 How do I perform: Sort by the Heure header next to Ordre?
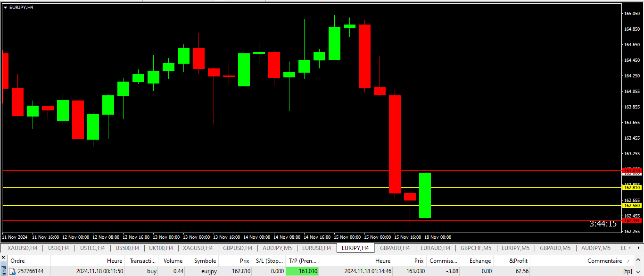pyautogui.click(x=87, y=261)
